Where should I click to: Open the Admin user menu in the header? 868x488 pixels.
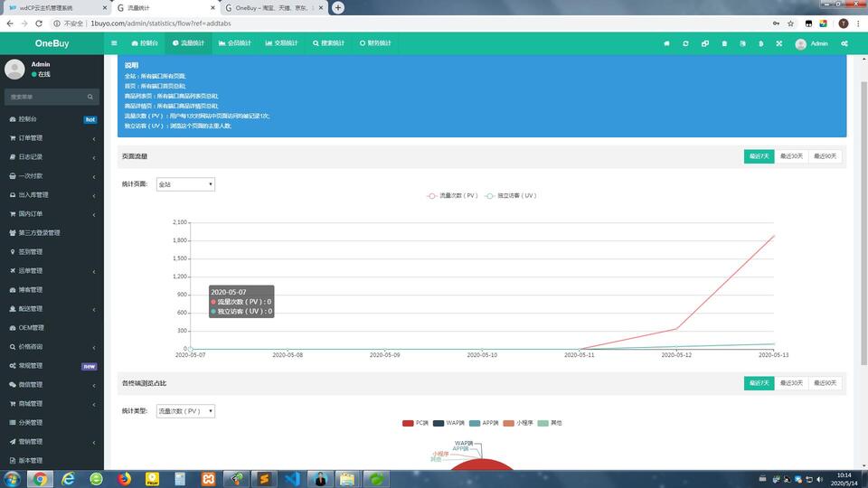(812, 43)
